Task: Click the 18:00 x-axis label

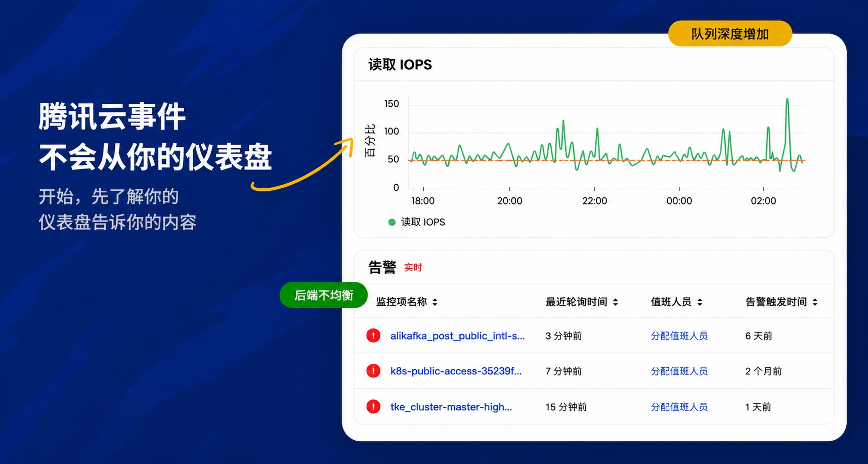Action: (x=423, y=201)
